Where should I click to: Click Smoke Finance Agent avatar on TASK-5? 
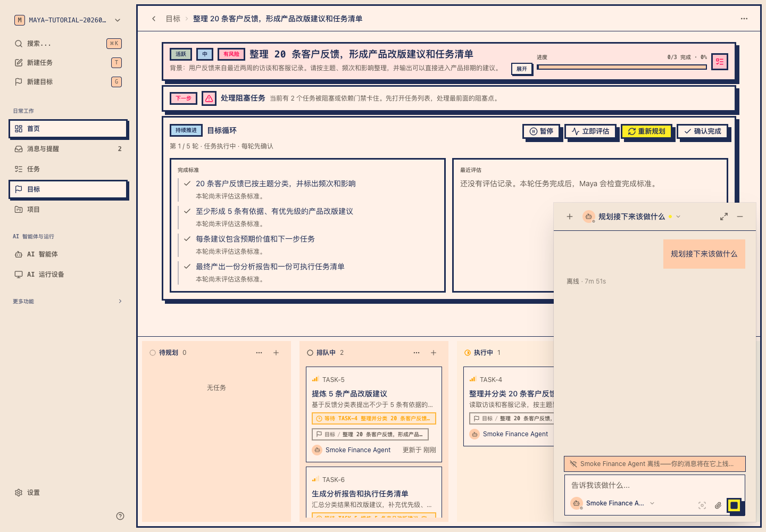pyautogui.click(x=317, y=450)
